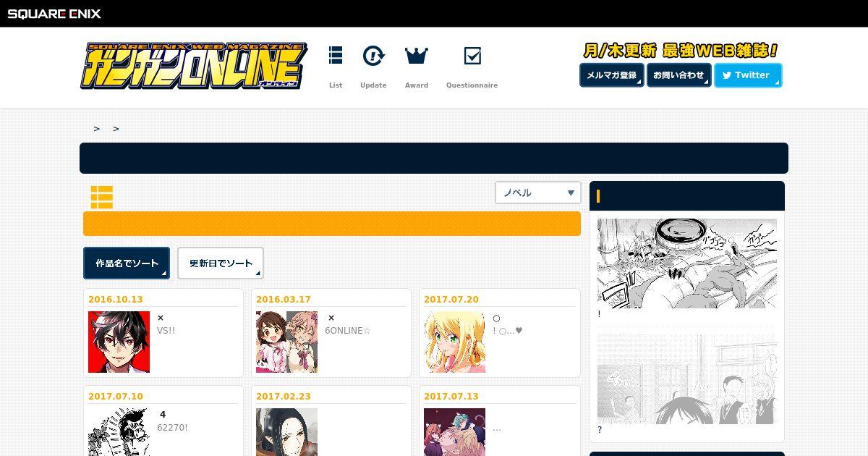Screen dimensions: 868x456
Task: Click the text "62270!"
Action: point(172,428)
